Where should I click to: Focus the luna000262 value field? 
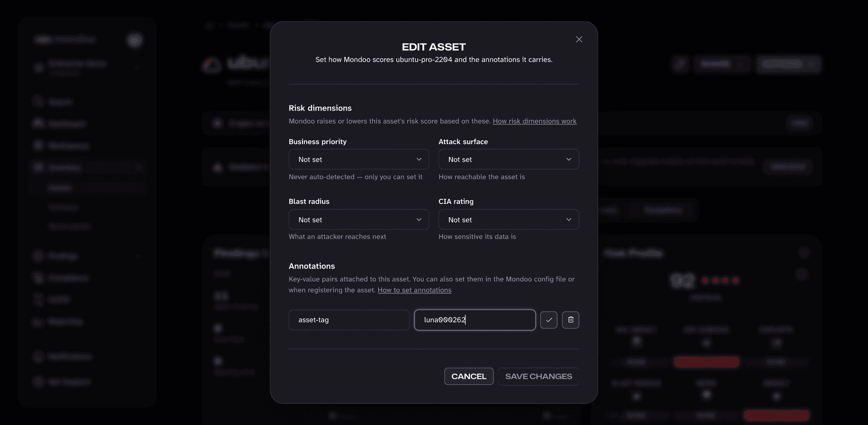(x=475, y=320)
